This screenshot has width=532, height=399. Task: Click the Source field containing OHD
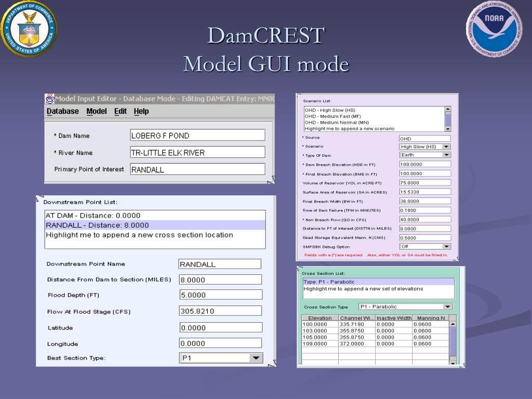(425, 138)
